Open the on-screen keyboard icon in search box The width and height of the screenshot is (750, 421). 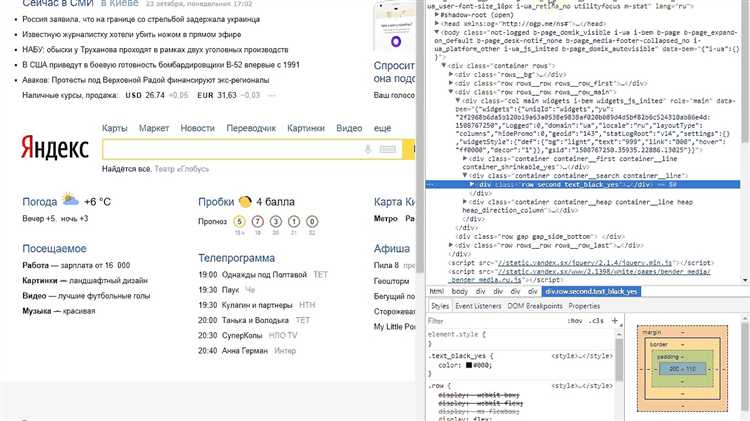387,149
